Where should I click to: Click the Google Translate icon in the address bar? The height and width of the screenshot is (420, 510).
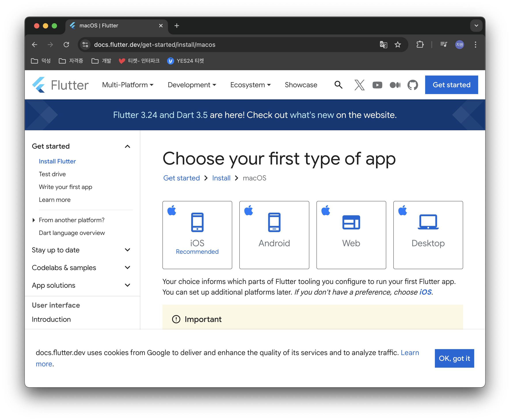(x=383, y=45)
